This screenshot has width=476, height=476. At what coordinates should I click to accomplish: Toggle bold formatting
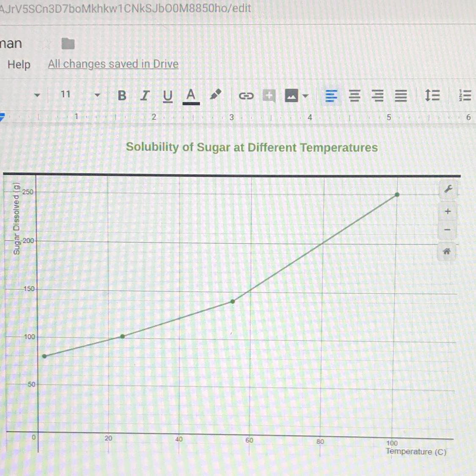(x=122, y=96)
